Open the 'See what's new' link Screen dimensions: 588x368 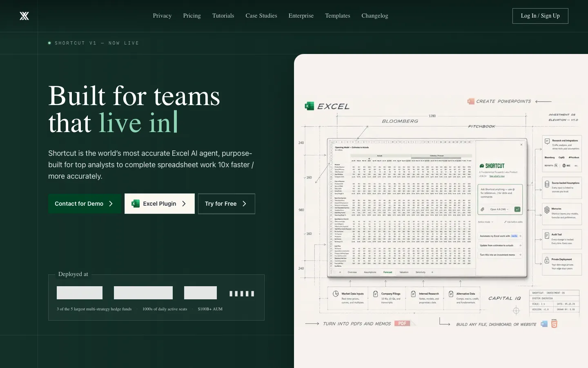tap(497, 176)
